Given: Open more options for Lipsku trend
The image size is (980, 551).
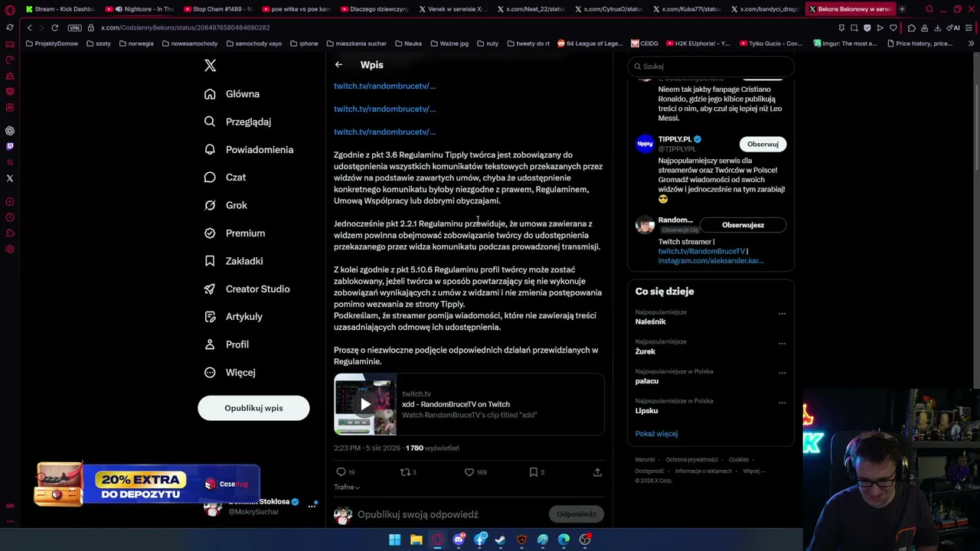Looking at the screenshot, I should 782,403.
